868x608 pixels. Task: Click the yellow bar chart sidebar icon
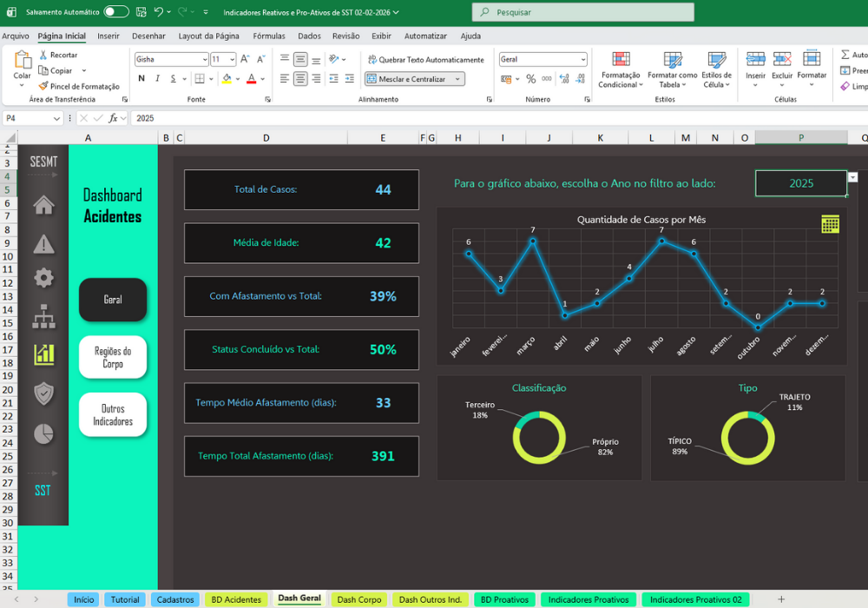[x=43, y=354]
